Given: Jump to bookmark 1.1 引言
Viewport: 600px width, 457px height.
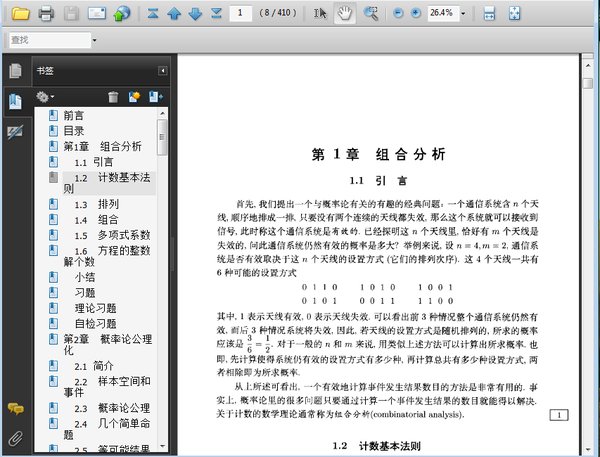Looking at the screenshot, I should (94, 162).
